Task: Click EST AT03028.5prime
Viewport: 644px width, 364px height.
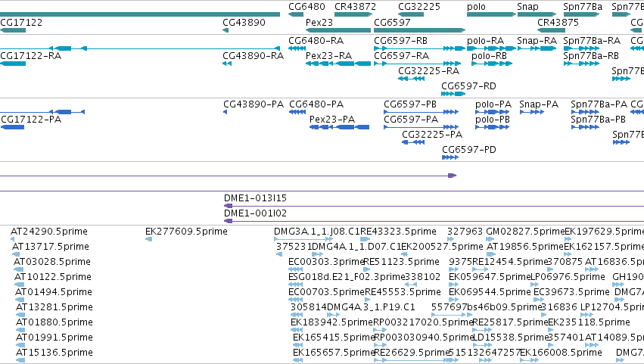Action: [x=52, y=262]
